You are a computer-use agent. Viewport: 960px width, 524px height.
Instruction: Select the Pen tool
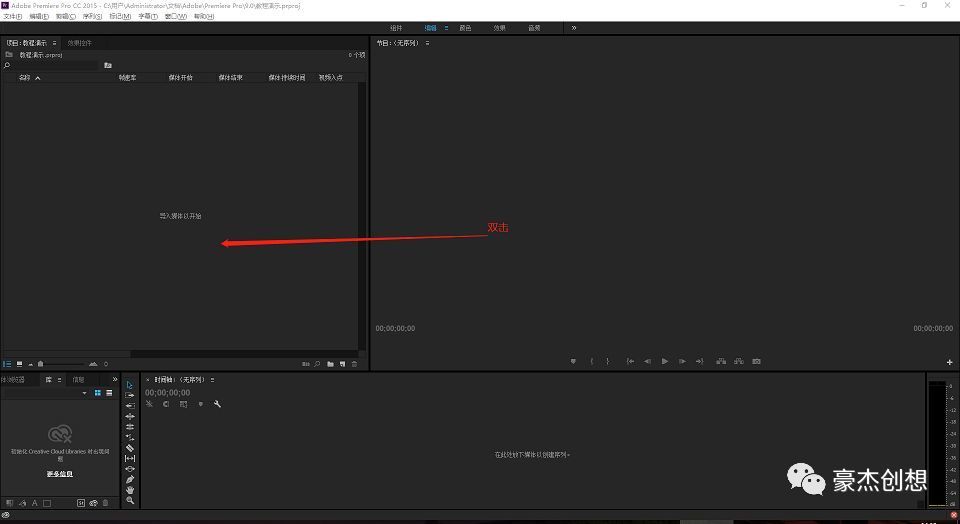point(130,479)
